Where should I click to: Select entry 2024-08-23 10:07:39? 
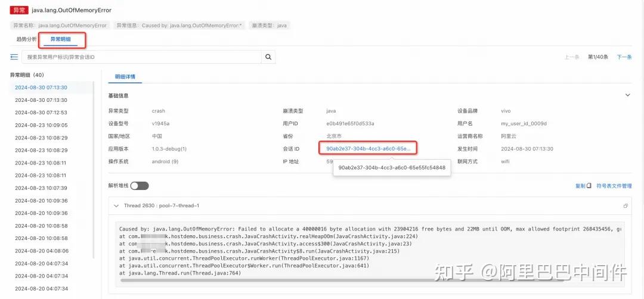(41, 188)
